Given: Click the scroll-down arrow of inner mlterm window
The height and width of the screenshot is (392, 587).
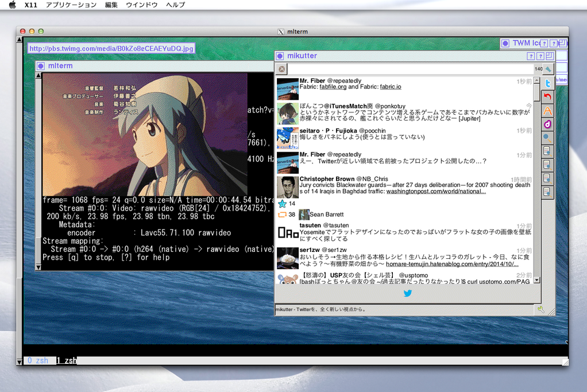Looking at the screenshot, I should pos(38,267).
